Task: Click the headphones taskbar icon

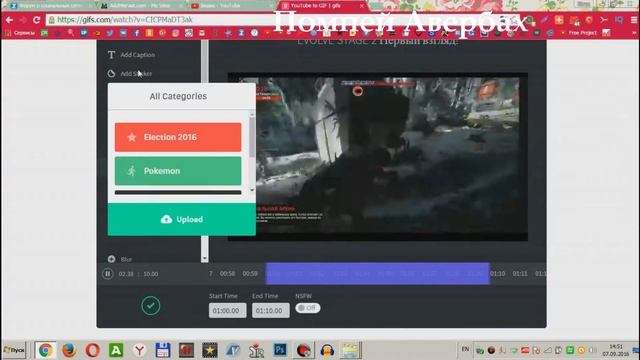Action: [x=327, y=350]
